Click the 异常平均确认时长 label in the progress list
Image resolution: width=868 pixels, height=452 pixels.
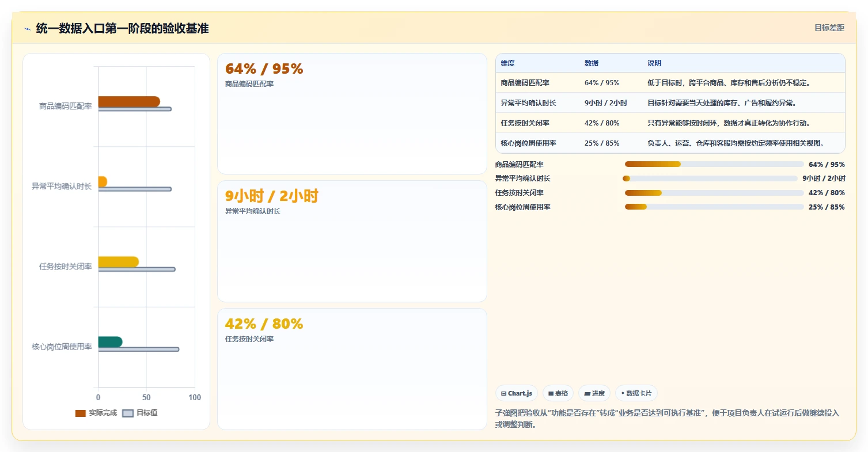tap(523, 178)
